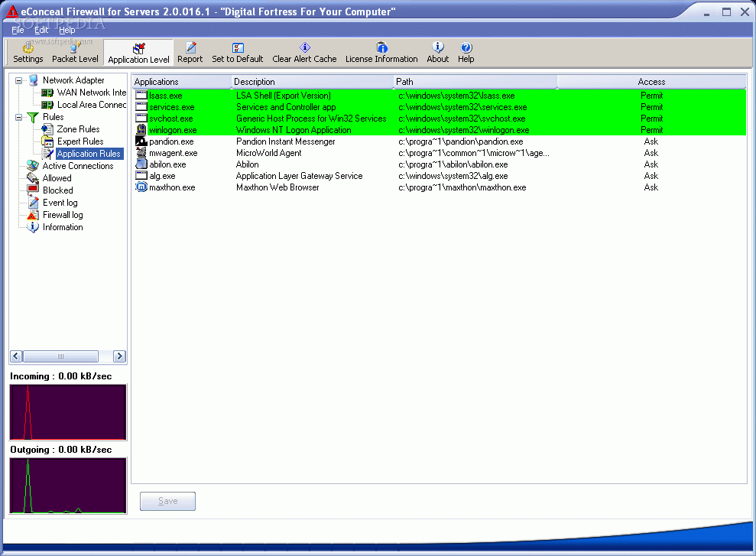Screen dimensions: 756x556
Task: Click the Clear Alert Cache icon
Action: [x=305, y=47]
